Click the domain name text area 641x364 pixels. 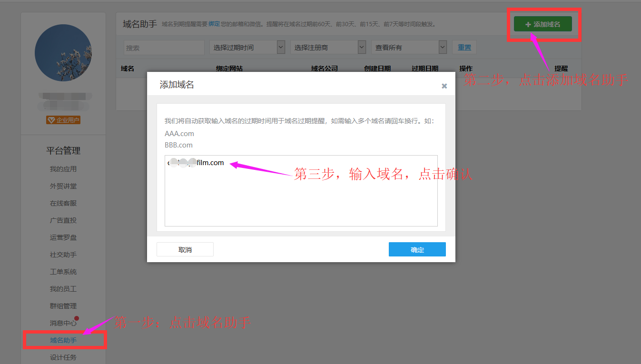pyautogui.click(x=301, y=191)
